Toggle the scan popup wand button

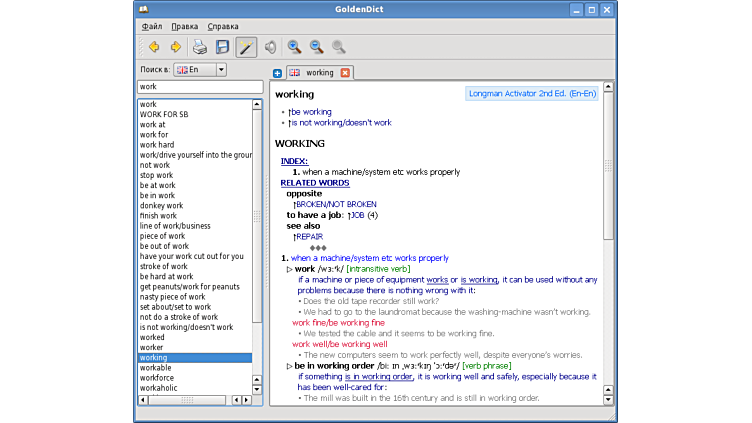[246, 47]
